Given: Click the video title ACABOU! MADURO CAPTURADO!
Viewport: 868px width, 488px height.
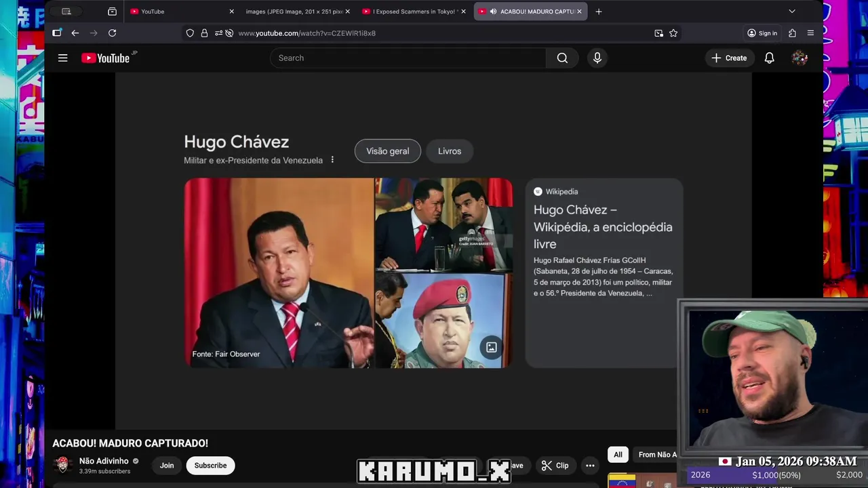Looking at the screenshot, I should coord(130,443).
